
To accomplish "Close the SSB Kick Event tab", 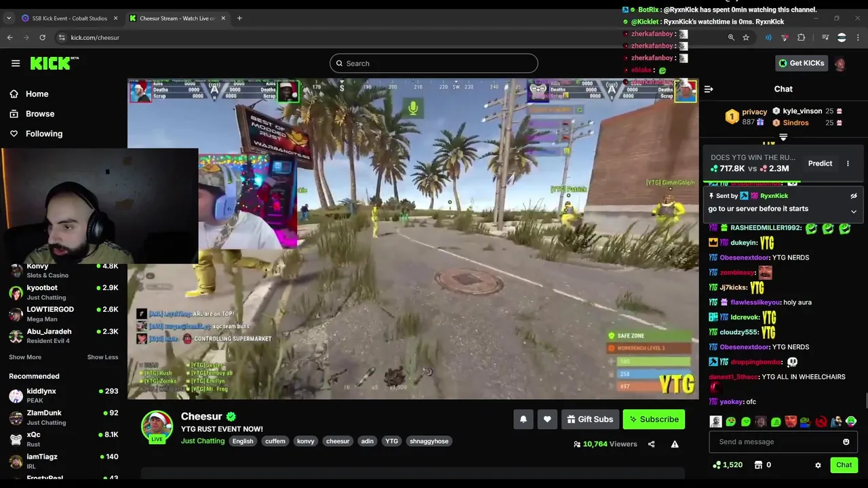I will (115, 18).
